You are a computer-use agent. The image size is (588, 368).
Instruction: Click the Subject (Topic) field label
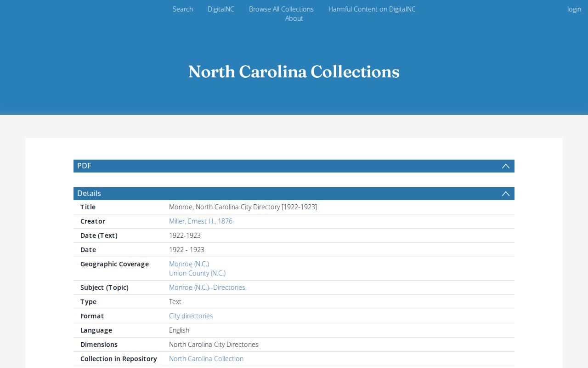pos(104,287)
